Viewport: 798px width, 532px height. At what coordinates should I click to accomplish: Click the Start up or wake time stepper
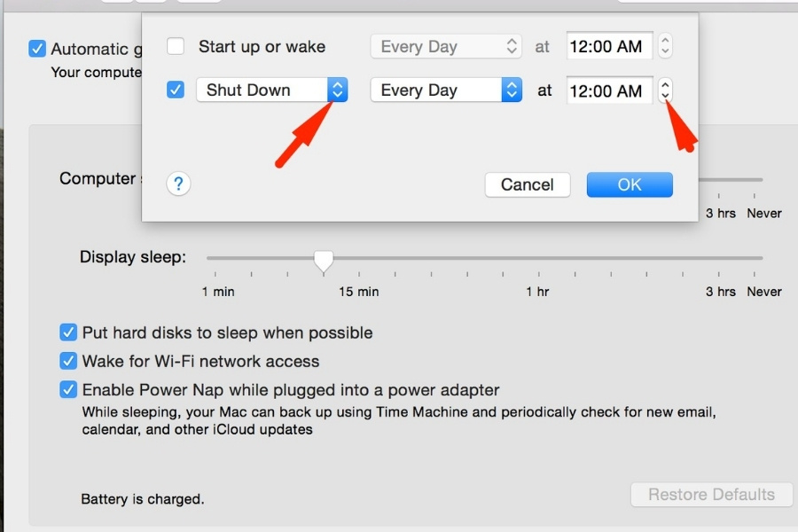666,46
